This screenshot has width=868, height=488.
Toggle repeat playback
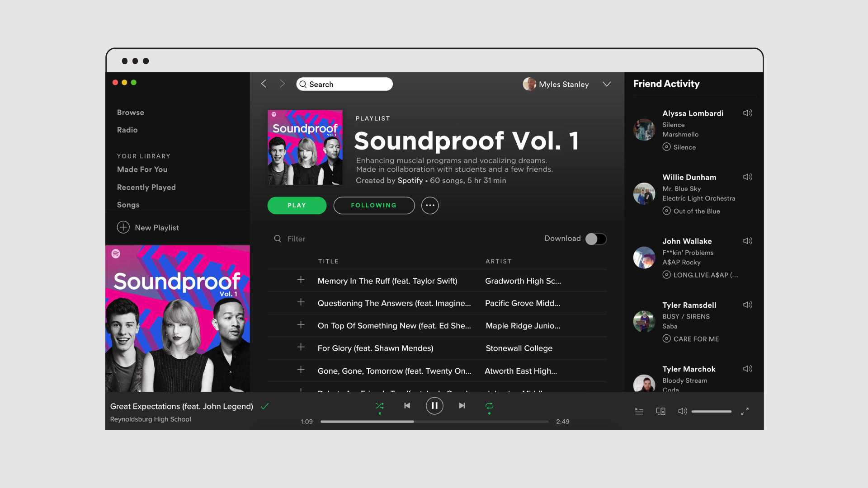click(x=489, y=406)
